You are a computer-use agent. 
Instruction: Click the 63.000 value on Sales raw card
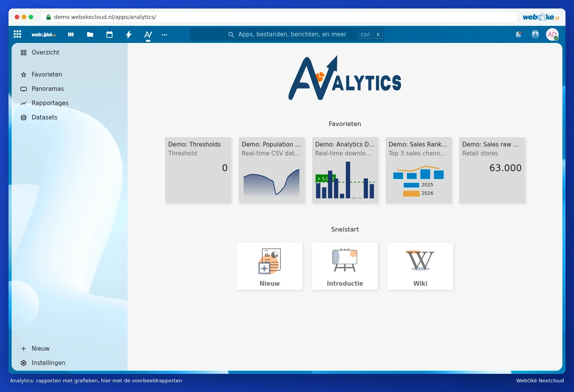506,168
